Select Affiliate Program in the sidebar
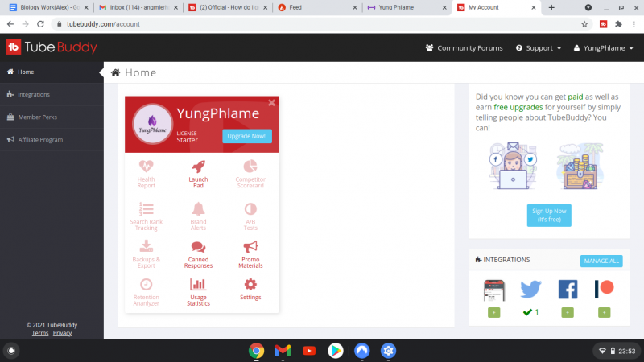This screenshot has height=362, width=644. pyautogui.click(x=40, y=139)
